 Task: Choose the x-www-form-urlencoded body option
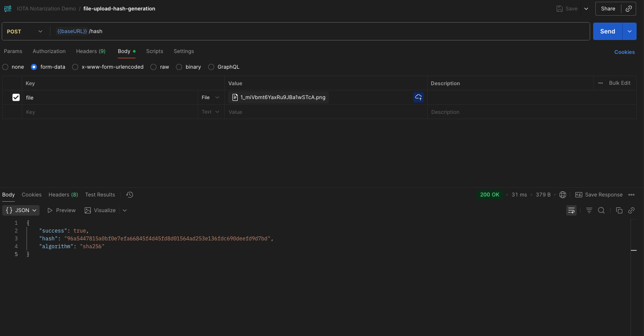tap(75, 67)
